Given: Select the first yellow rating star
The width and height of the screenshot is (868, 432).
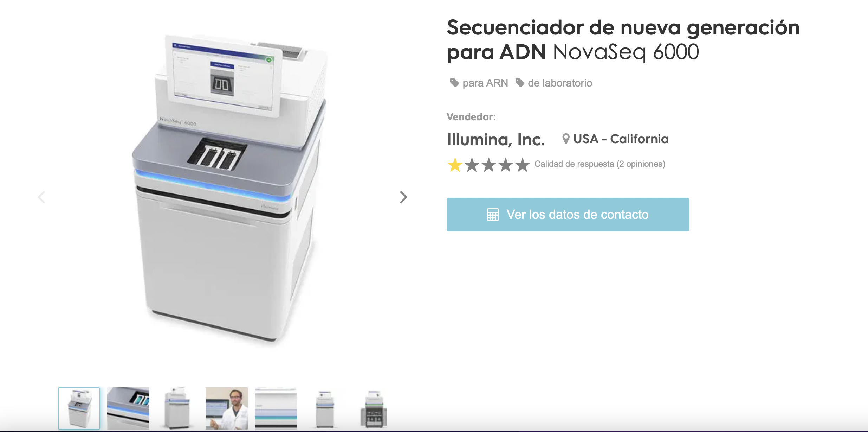Looking at the screenshot, I should pyautogui.click(x=455, y=165).
